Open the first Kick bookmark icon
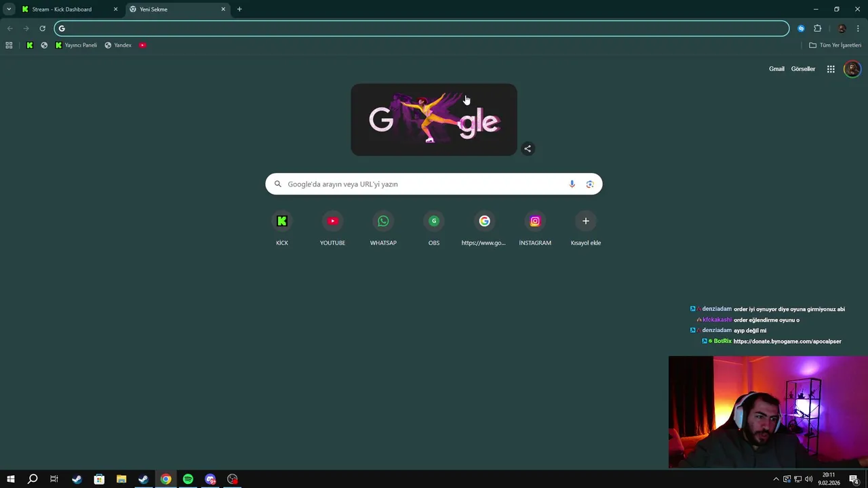The width and height of the screenshot is (868, 488). point(29,45)
